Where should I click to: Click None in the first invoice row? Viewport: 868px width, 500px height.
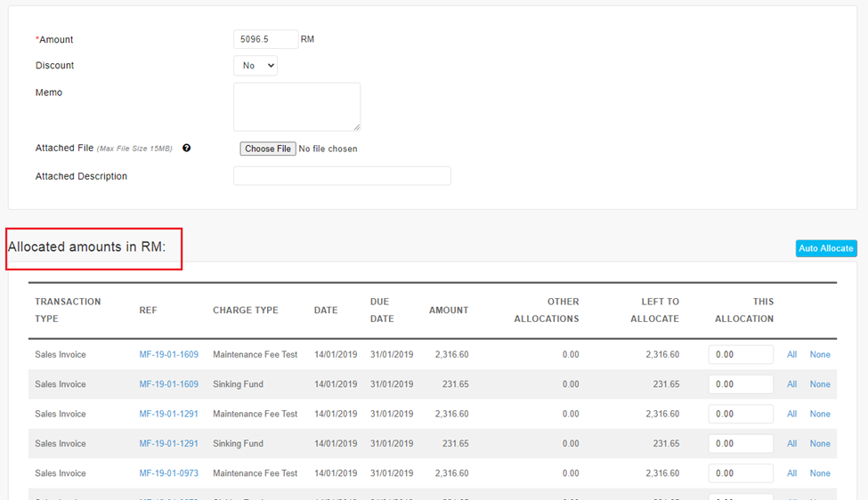(820, 355)
